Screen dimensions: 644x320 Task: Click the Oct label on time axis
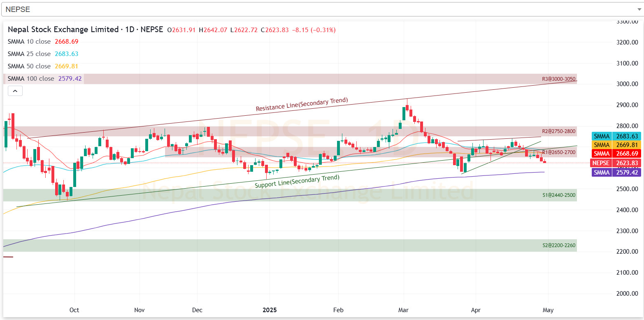click(74, 310)
